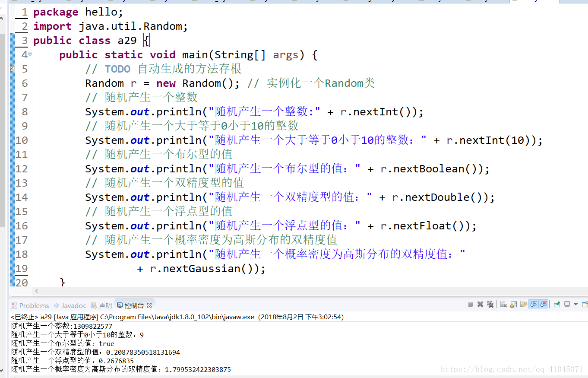
Task: Open the 声明 Declaration tab
Action: coord(105,305)
